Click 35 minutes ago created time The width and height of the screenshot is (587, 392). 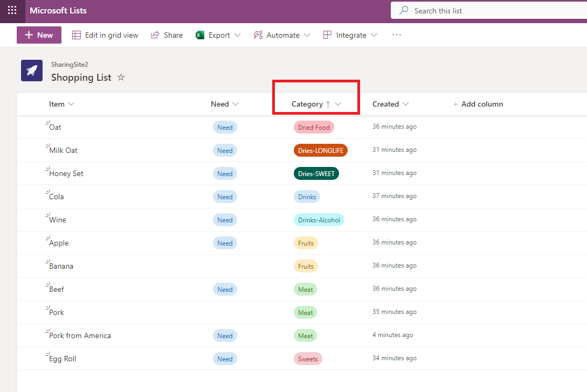pos(395,312)
